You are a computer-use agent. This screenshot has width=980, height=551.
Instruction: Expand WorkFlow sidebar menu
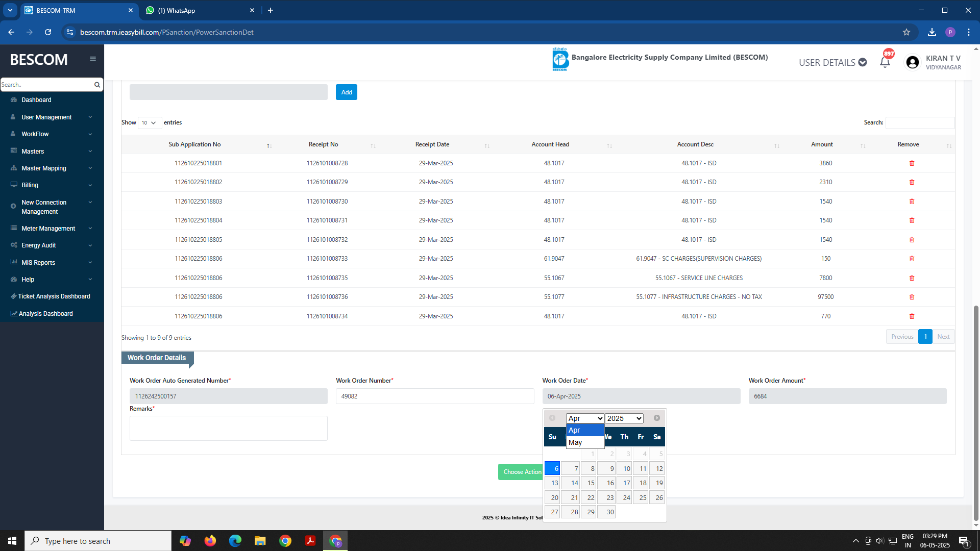point(52,134)
